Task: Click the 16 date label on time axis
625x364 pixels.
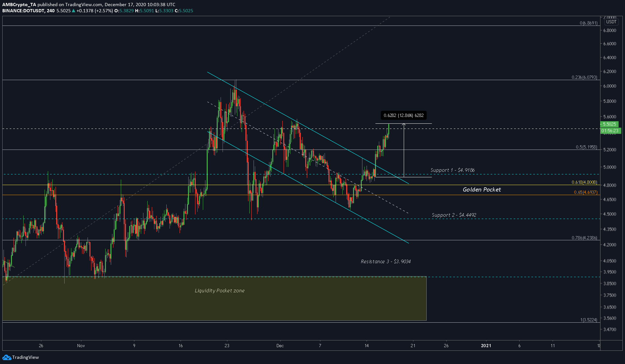Action: [x=181, y=346]
